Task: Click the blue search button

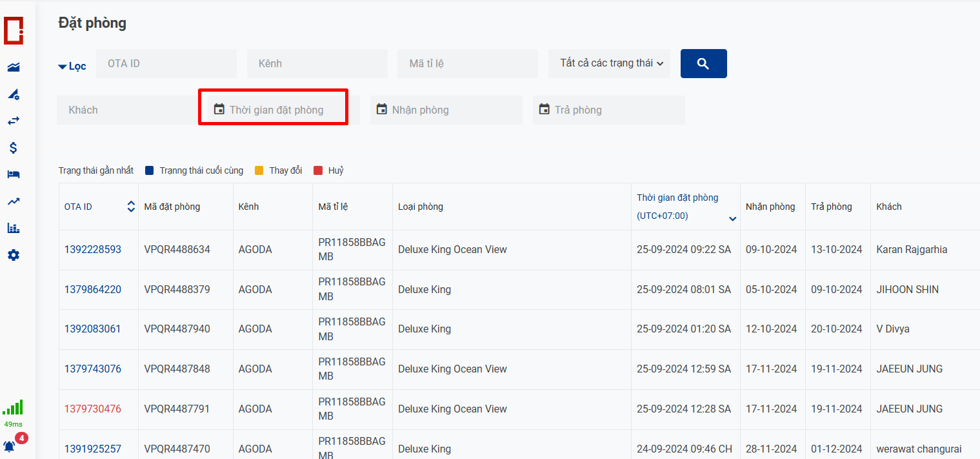Action: click(703, 64)
